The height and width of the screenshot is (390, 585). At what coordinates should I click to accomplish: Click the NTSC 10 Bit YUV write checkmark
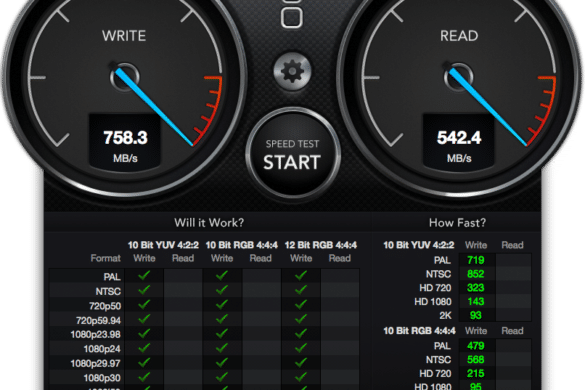[144, 290]
